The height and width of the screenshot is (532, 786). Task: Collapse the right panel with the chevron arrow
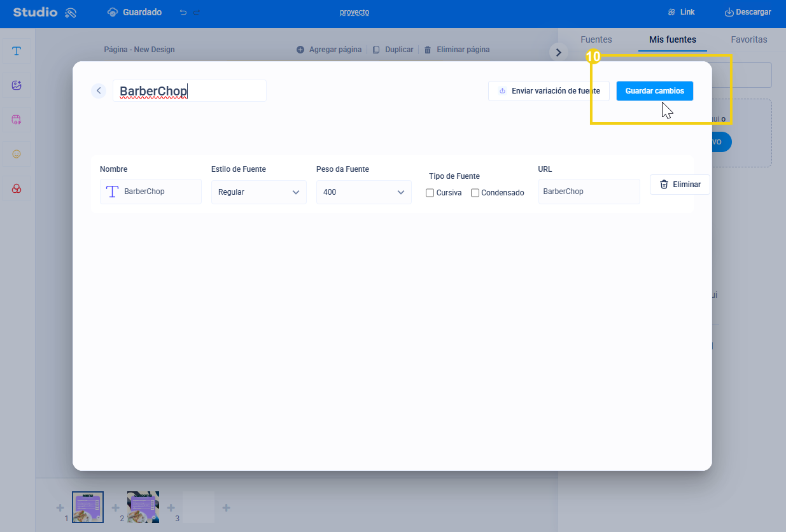tap(558, 52)
